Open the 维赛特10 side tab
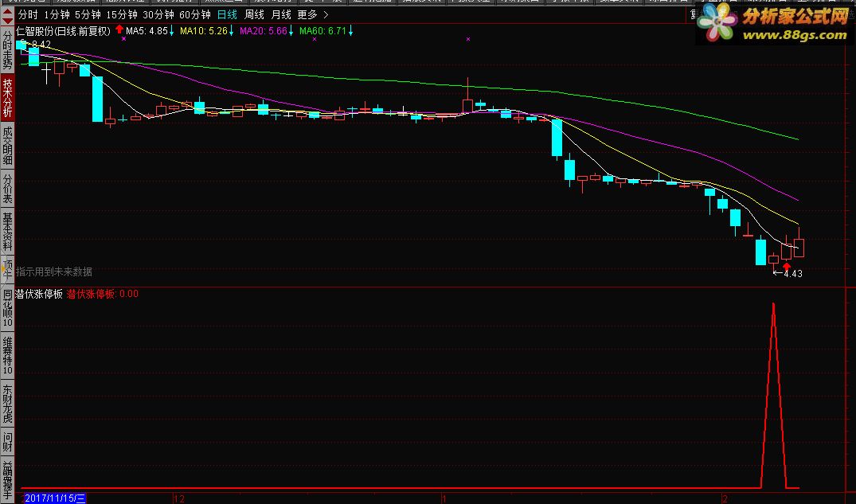Viewport: 856px width, 504px height. point(7,355)
